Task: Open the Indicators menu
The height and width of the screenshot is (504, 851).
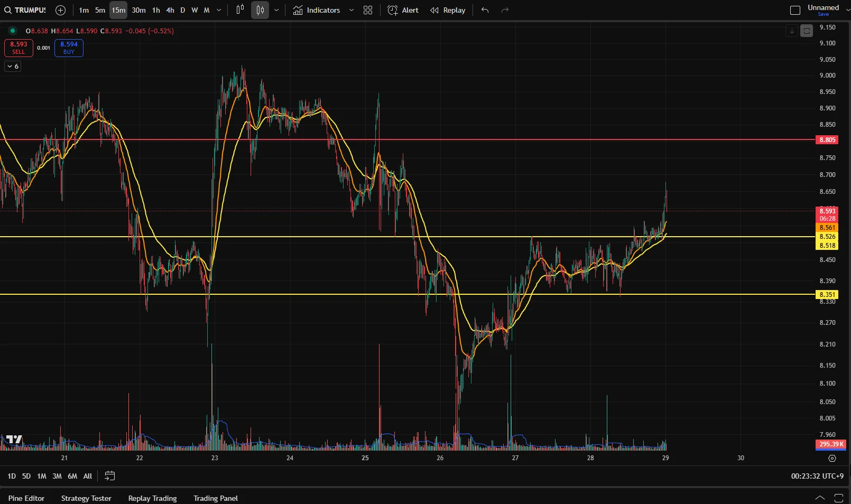Action: [x=317, y=10]
